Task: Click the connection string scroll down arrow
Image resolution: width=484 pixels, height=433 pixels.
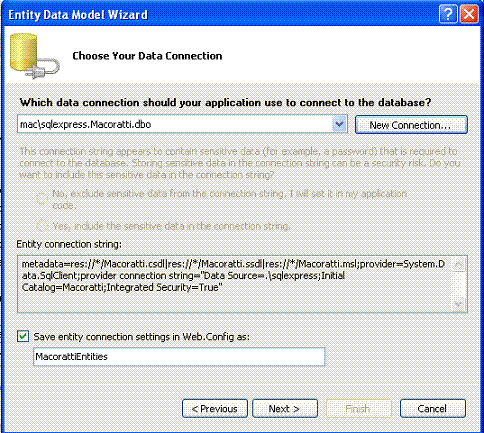Action: 458,304
